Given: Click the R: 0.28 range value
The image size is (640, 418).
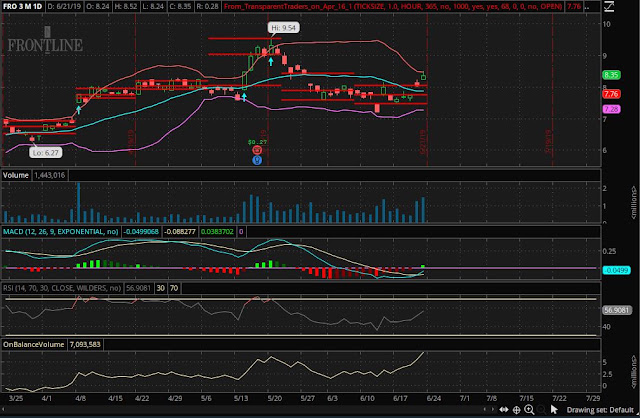Looking at the screenshot, I should pos(207,7).
